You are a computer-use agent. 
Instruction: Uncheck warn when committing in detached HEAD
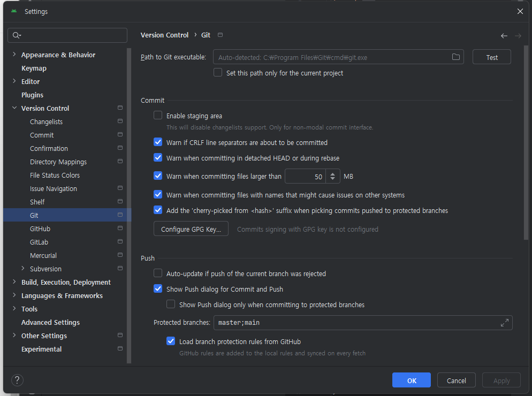[x=158, y=158]
